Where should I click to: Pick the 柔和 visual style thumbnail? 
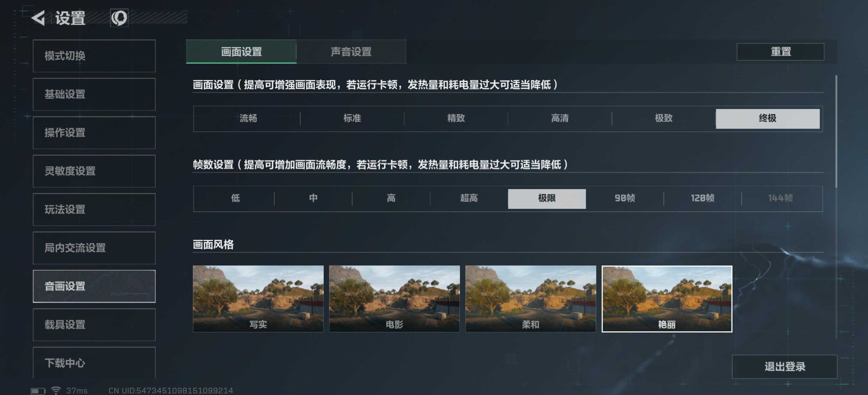[531, 299]
